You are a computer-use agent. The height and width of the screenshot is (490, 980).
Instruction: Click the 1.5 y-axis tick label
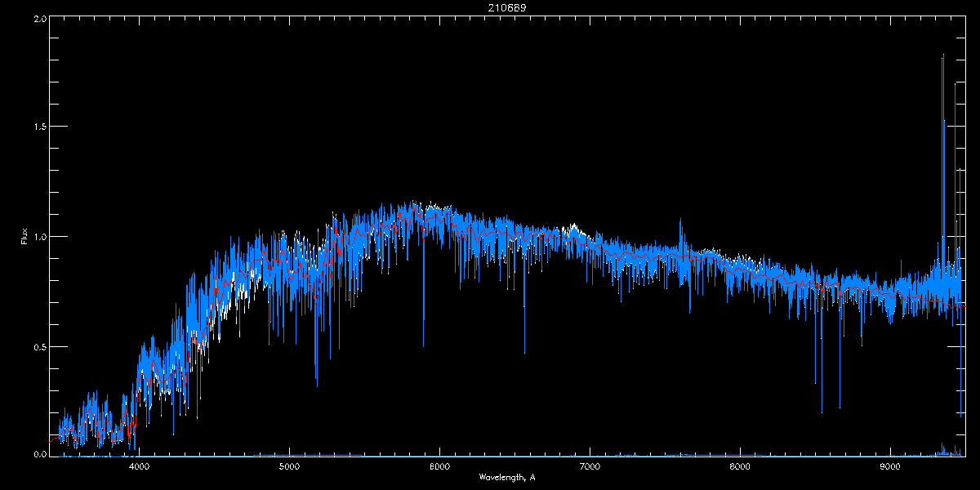[x=39, y=127]
